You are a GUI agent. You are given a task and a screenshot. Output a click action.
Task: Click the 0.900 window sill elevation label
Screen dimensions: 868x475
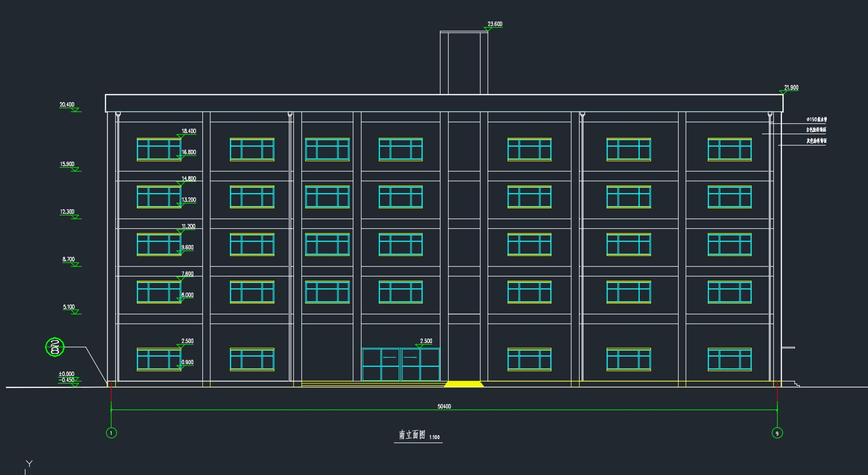click(188, 362)
